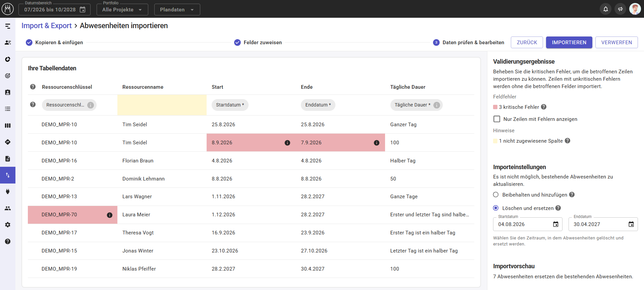The height and width of the screenshot is (290, 644).
Task: Click the help icon next to 3 kritische Fehler
Action: (x=544, y=107)
